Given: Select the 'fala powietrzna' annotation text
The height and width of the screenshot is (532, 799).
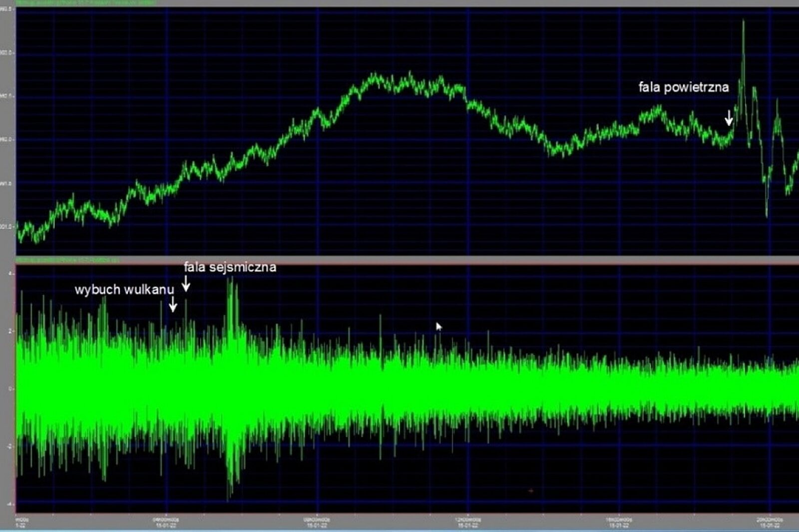Looking at the screenshot, I should (683, 87).
